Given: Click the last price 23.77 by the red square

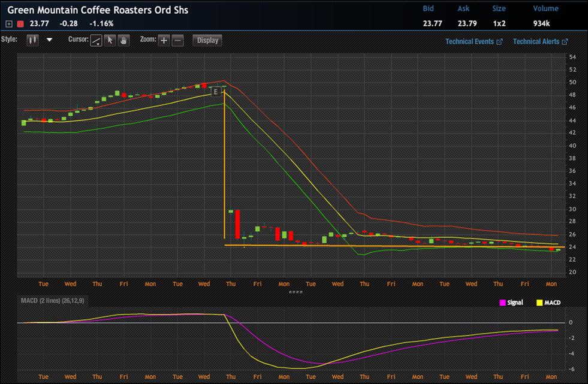Looking at the screenshot, I should coord(40,23).
